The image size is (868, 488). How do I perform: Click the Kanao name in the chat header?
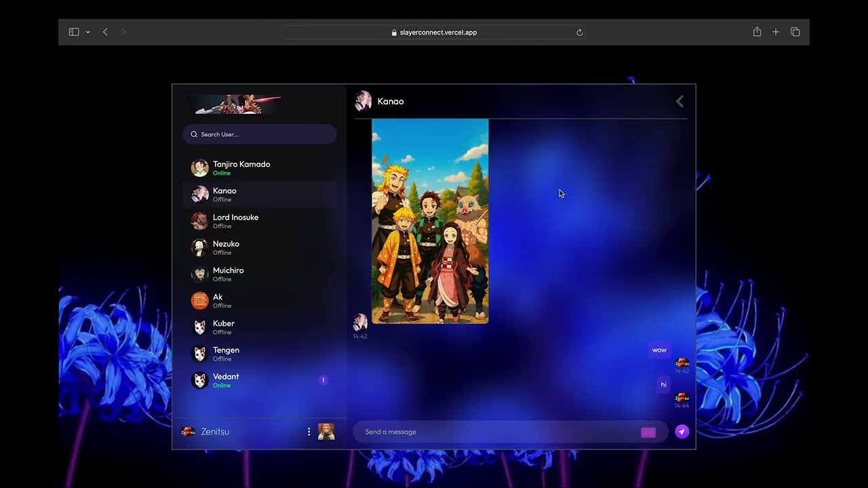tap(391, 101)
